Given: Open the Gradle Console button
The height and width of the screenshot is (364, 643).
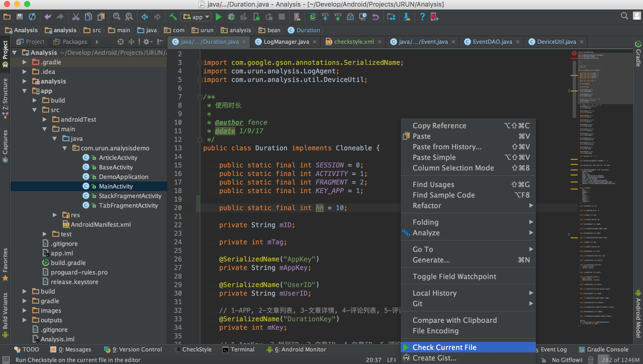Looking at the screenshot, I should tap(604, 349).
